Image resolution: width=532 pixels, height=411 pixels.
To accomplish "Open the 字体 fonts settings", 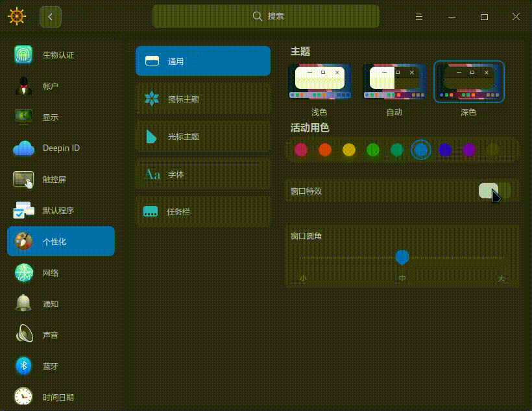I will pos(202,173).
